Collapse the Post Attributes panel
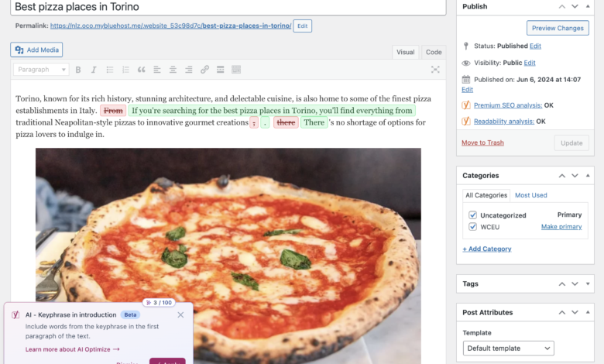 click(x=588, y=312)
